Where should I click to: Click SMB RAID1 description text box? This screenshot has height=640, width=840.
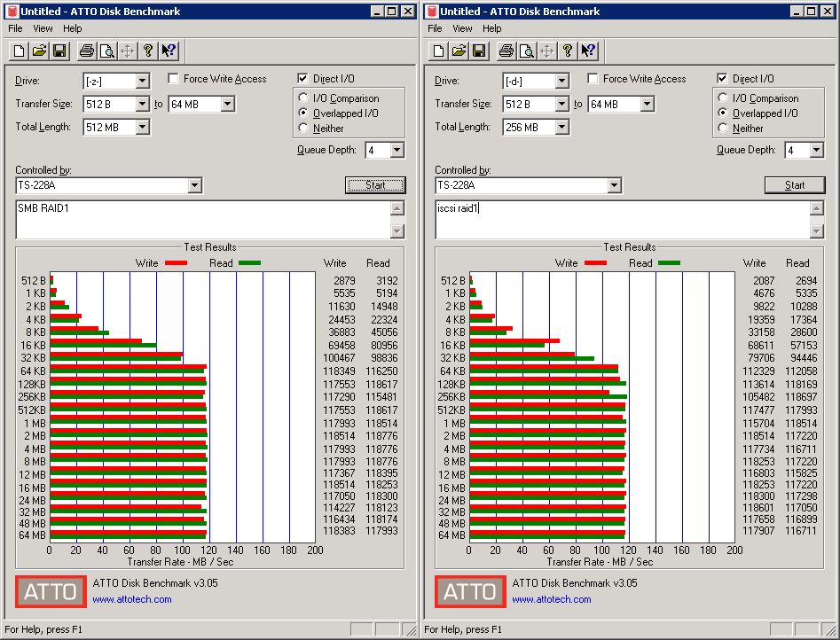pyautogui.click(x=204, y=220)
